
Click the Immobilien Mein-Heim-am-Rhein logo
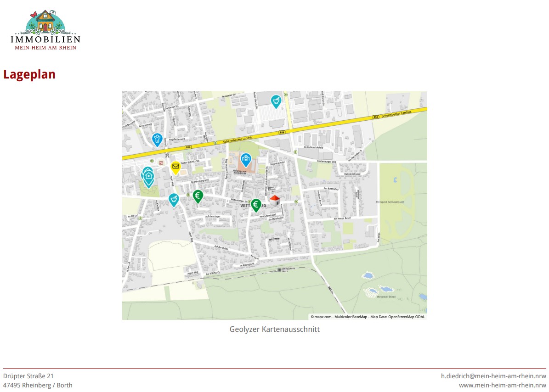point(45,30)
